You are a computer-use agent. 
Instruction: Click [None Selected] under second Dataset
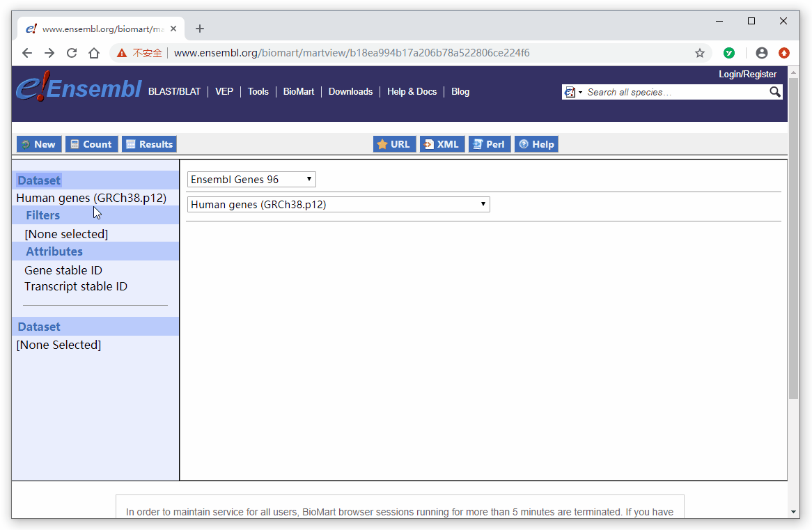click(58, 345)
